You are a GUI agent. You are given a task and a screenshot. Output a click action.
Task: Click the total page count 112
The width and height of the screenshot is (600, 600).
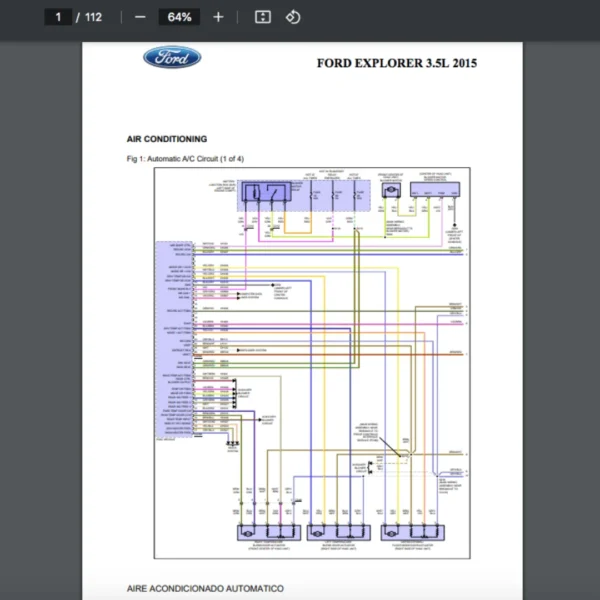click(93, 17)
